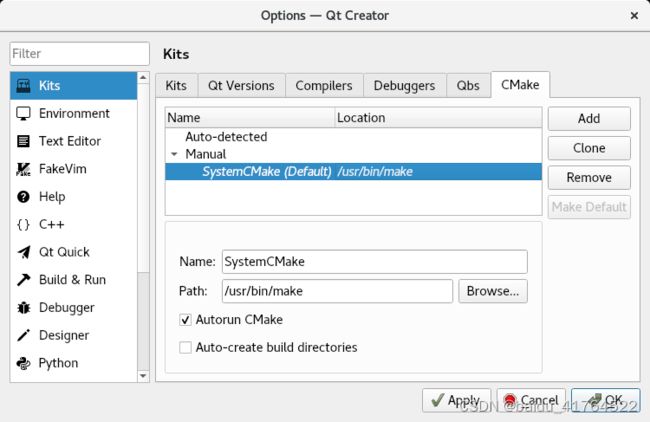Image resolution: width=650 pixels, height=422 pixels.
Task: Switch to the Debuggers tab
Action: coord(404,85)
